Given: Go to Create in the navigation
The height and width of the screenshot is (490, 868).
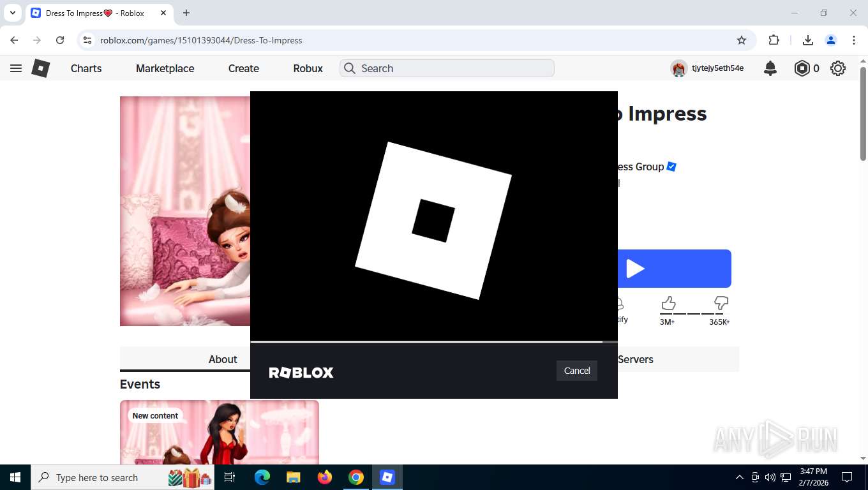Looking at the screenshot, I should [244, 68].
